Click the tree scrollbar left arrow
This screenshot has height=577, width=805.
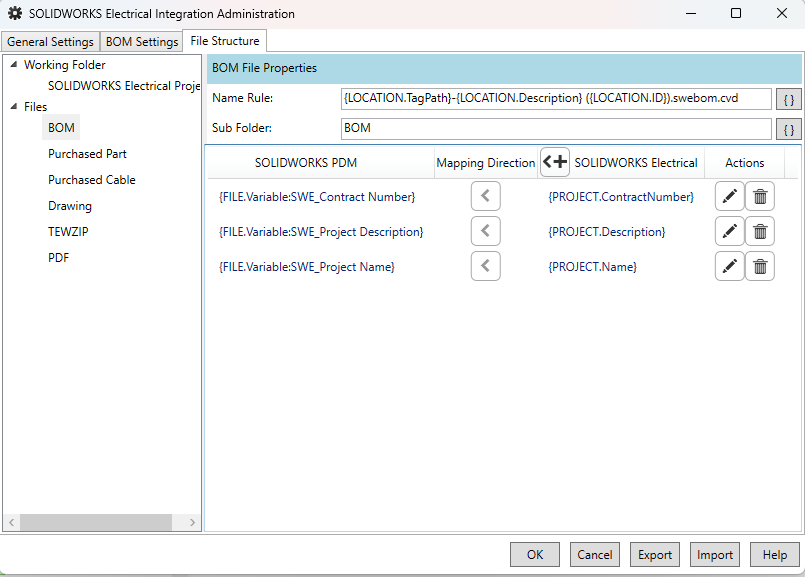(x=11, y=523)
